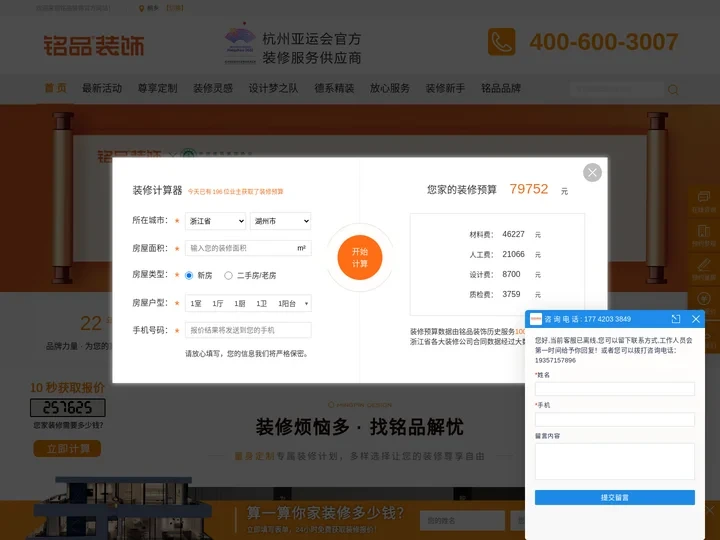Close the renovation calculator popup
This screenshot has width=720, height=540.
[x=592, y=173]
